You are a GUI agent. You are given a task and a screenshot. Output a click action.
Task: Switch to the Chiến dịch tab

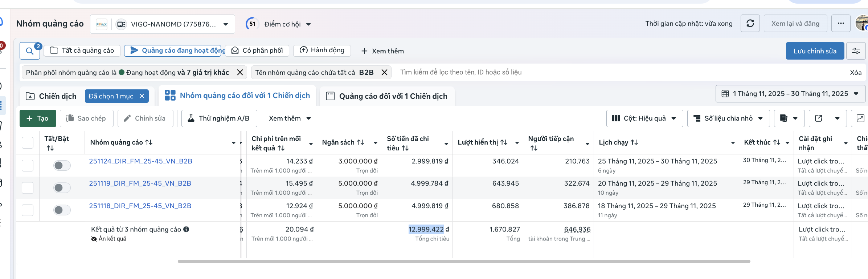pos(52,96)
